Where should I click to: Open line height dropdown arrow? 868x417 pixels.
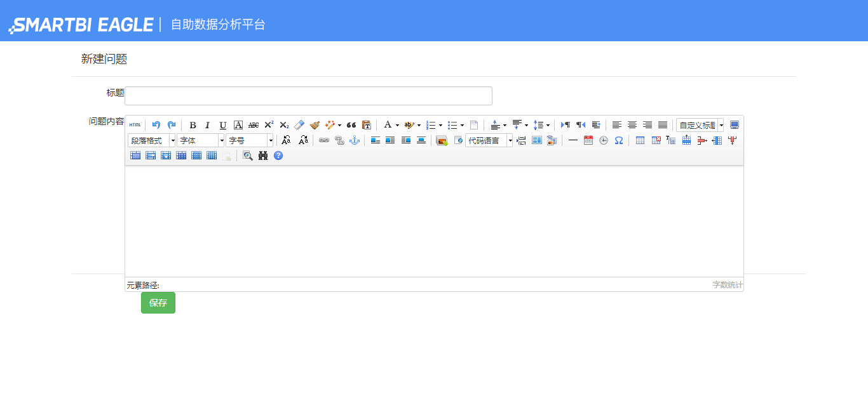pos(548,125)
